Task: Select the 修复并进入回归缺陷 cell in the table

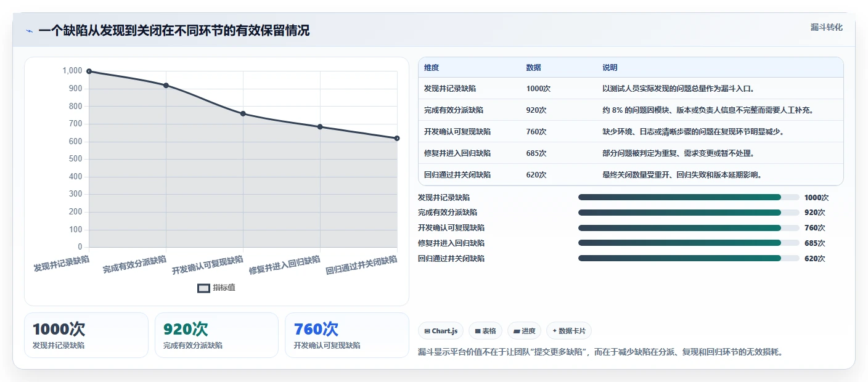Action: tap(457, 153)
